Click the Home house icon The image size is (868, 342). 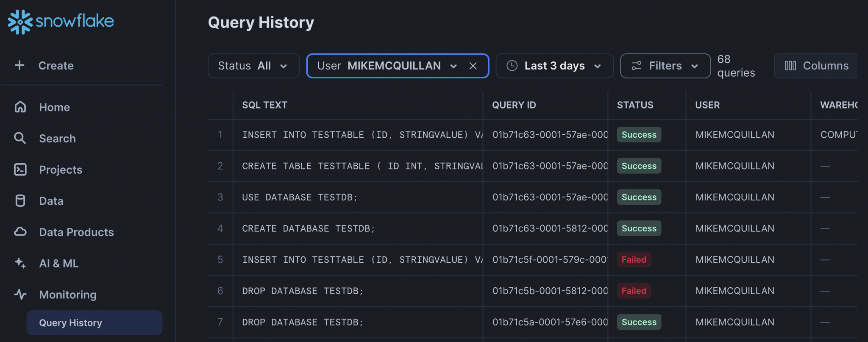pyautogui.click(x=20, y=107)
